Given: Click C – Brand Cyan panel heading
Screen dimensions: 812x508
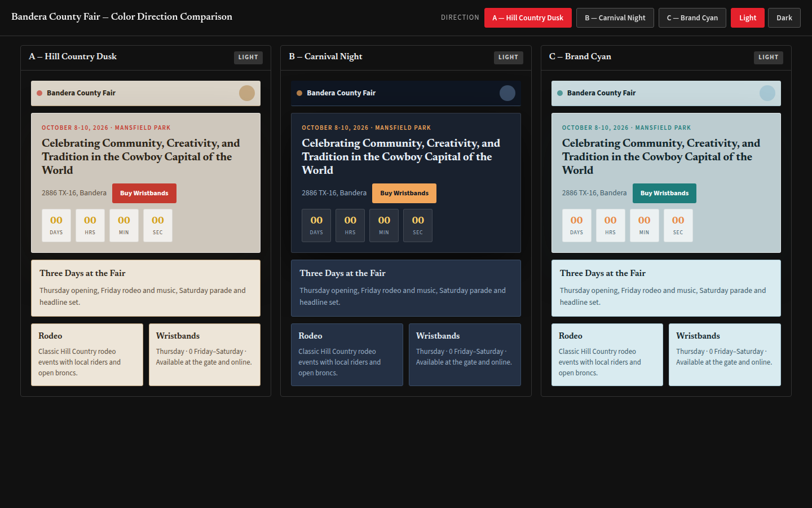Looking at the screenshot, I should [580, 56].
